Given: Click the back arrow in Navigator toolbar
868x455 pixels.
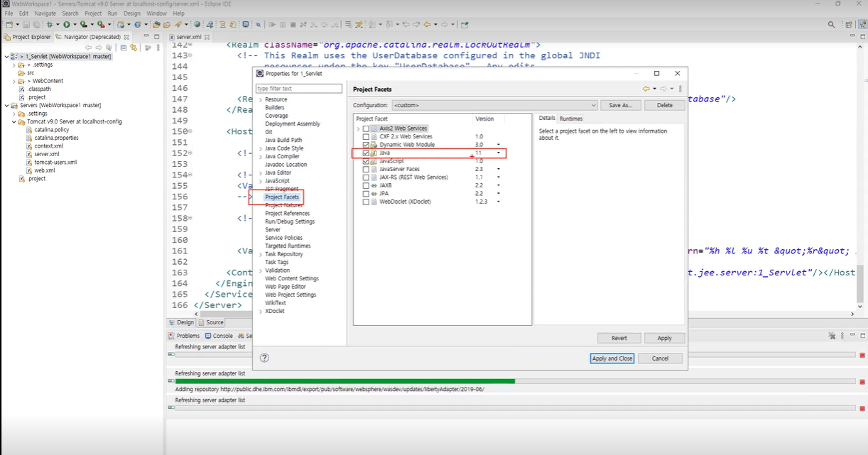Looking at the screenshot, I should [89, 48].
